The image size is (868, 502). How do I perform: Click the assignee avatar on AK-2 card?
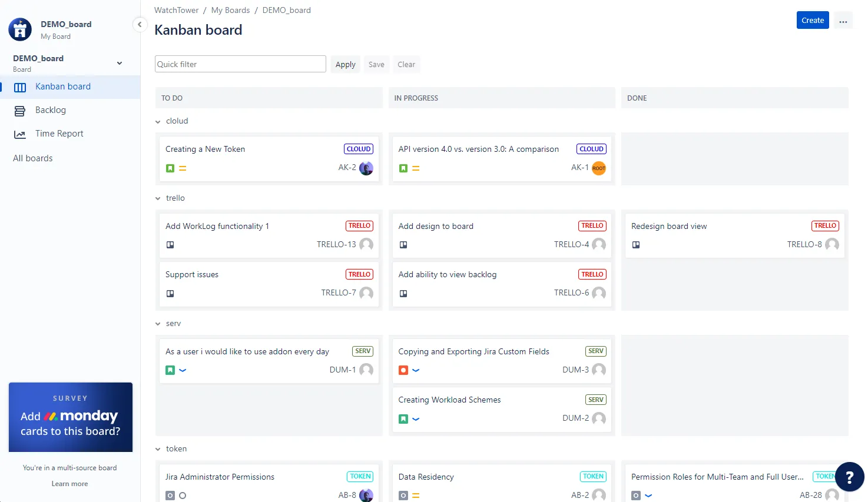[x=366, y=168]
